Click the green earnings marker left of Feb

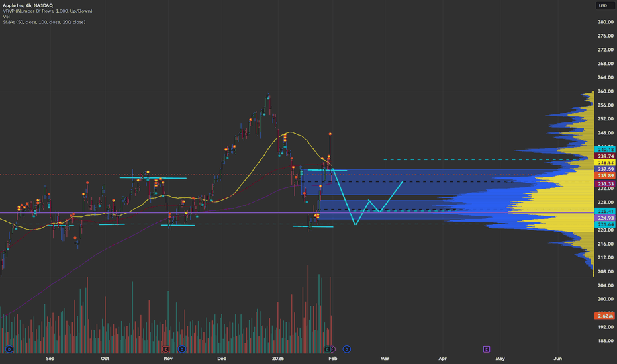pyautogui.click(x=328, y=349)
